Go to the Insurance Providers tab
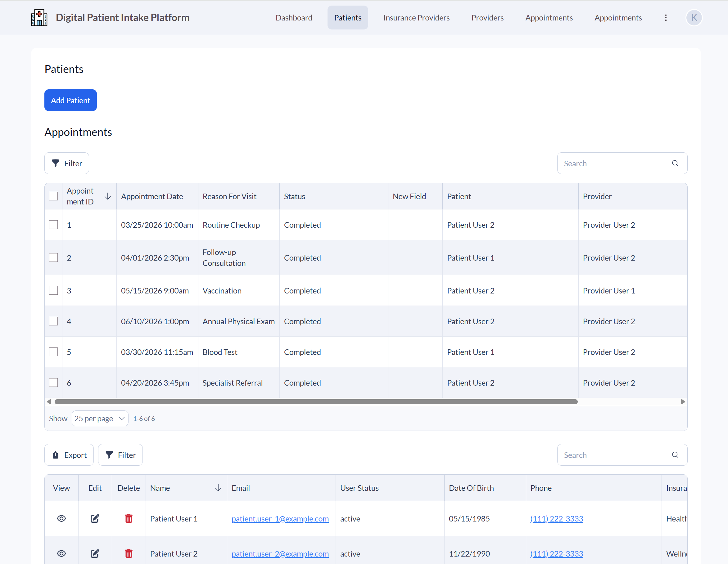This screenshot has height=564, width=728. [416, 18]
